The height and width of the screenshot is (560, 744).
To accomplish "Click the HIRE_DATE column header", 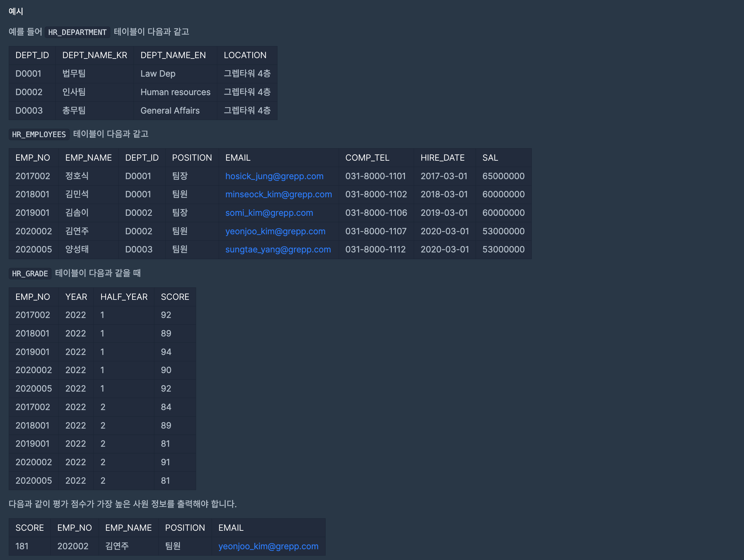I will [442, 158].
